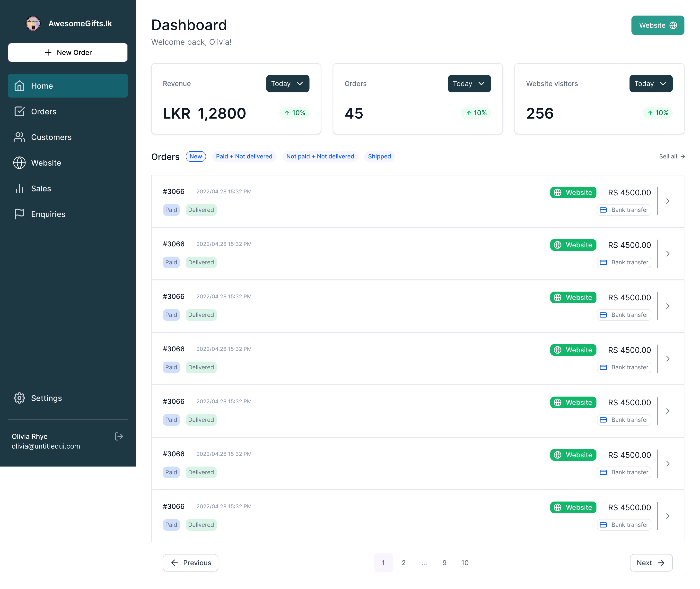Click RS 4500.00 amount on sixth order
Viewport: 700px width, 589px height.
point(629,455)
